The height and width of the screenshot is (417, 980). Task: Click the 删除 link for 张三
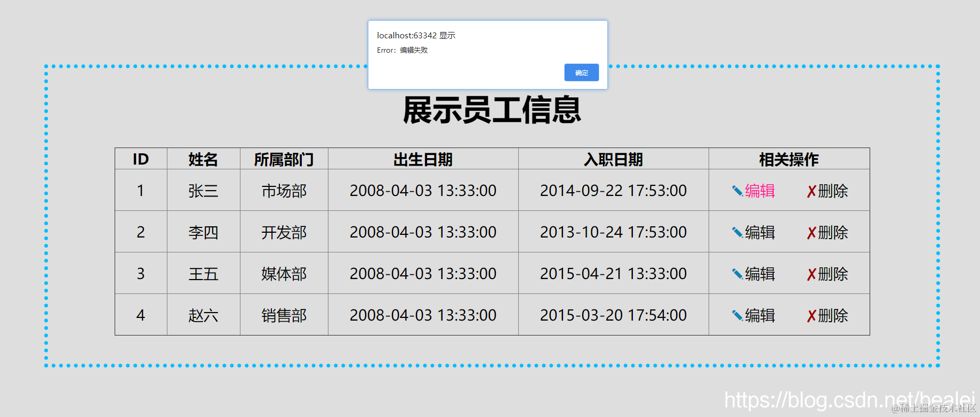(x=833, y=191)
